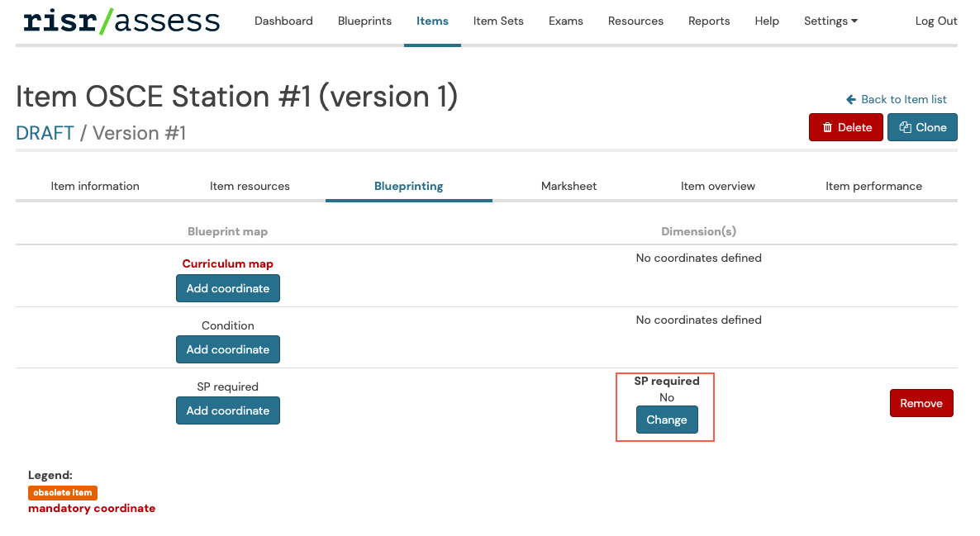Open the Exams section from the navigation
The height and width of the screenshot is (536, 980).
(x=565, y=21)
